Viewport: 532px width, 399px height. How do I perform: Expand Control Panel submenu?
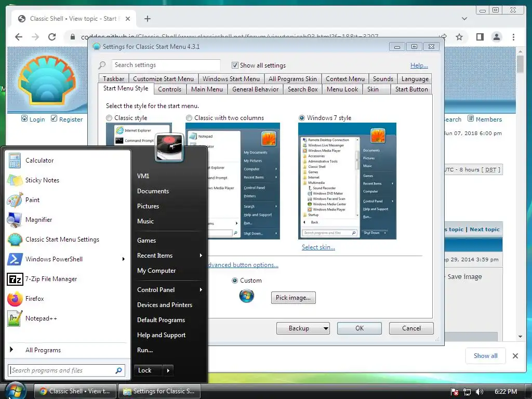[x=201, y=289]
